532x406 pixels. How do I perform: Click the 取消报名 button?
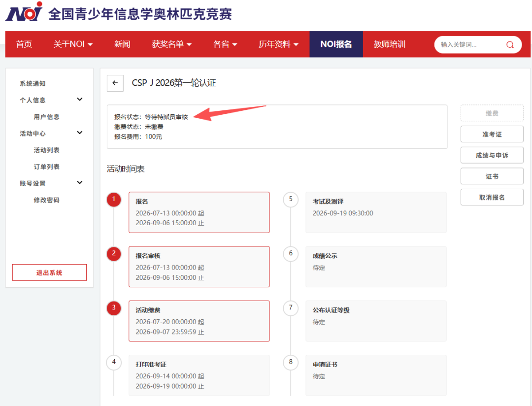coord(492,198)
